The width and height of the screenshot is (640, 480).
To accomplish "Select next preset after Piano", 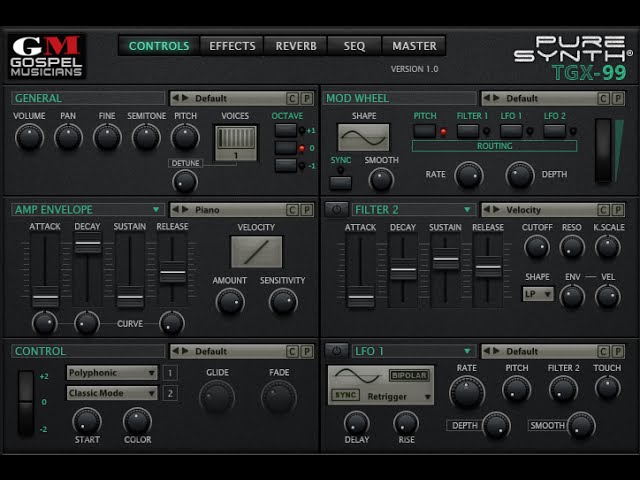I will 185,209.
